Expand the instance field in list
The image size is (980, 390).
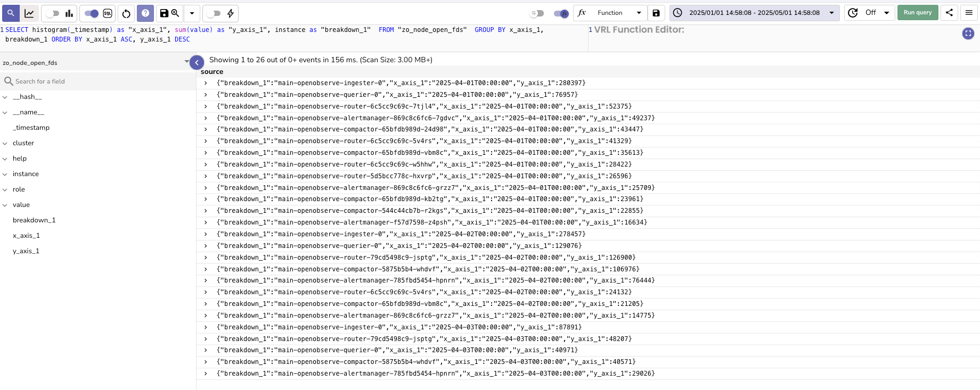click(5, 174)
